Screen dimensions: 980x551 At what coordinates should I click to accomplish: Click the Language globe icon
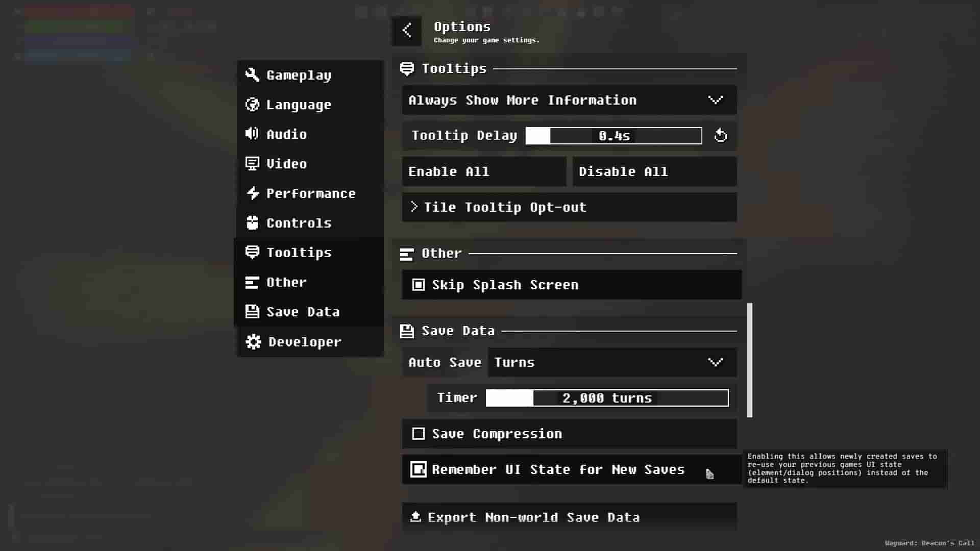pyautogui.click(x=252, y=105)
